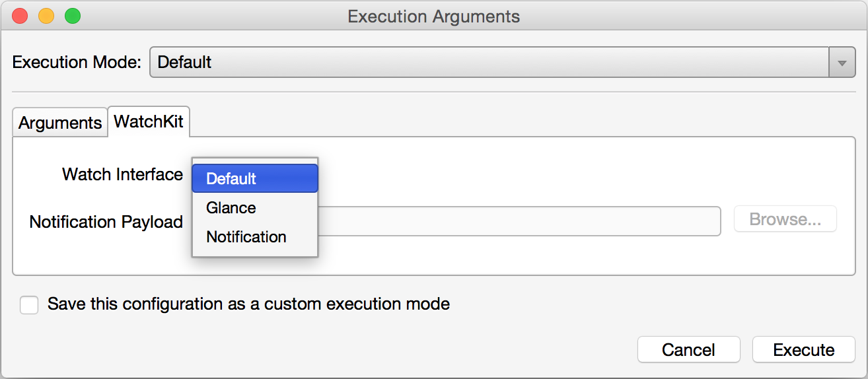Click the green zoom window button

point(73,17)
